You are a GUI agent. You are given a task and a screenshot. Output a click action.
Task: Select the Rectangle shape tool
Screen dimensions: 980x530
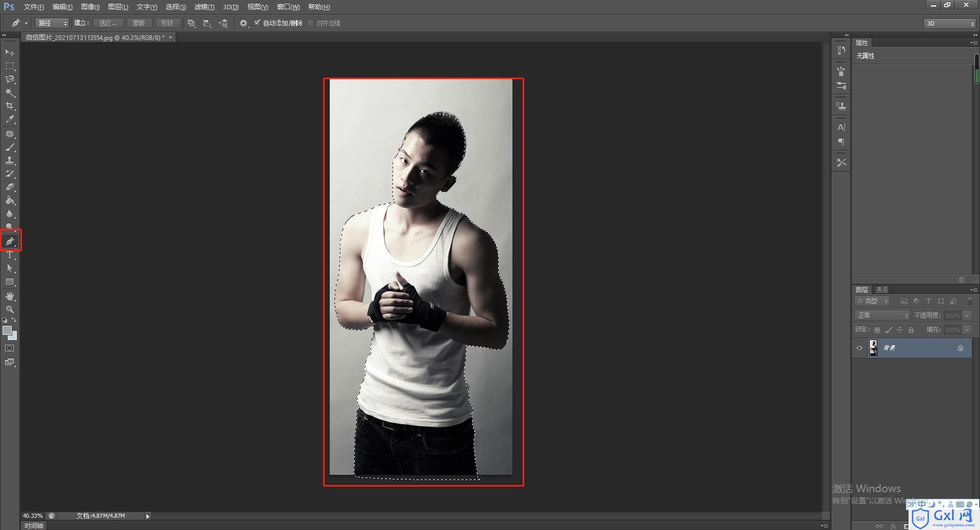10,282
